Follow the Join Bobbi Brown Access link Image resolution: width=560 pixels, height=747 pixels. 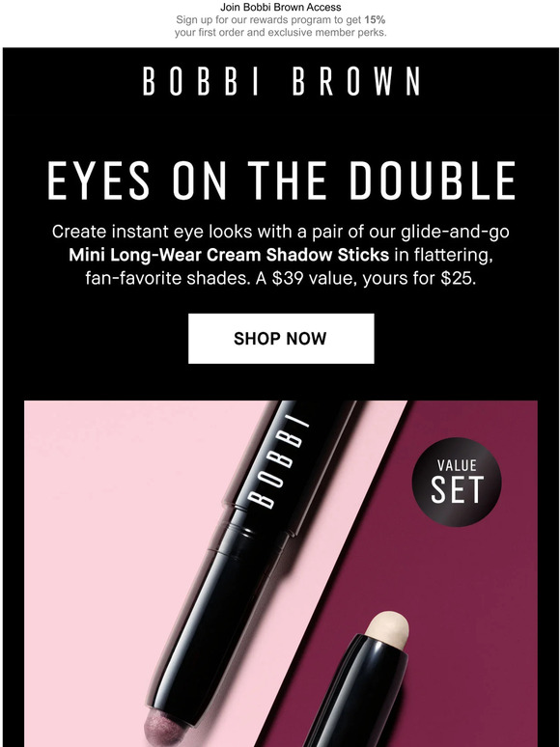[280, 7]
